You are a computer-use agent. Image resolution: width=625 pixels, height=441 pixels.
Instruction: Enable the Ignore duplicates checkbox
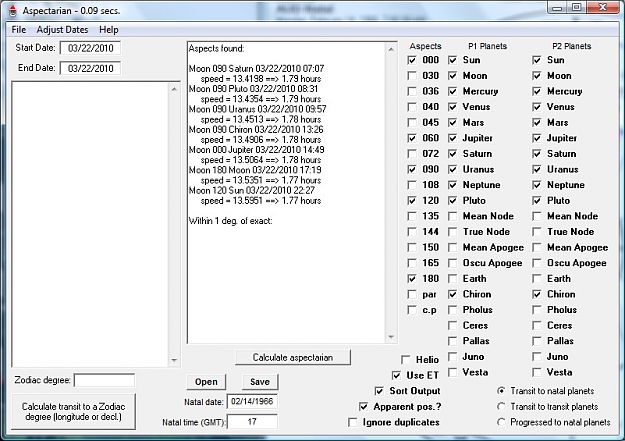[x=352, y=422]
